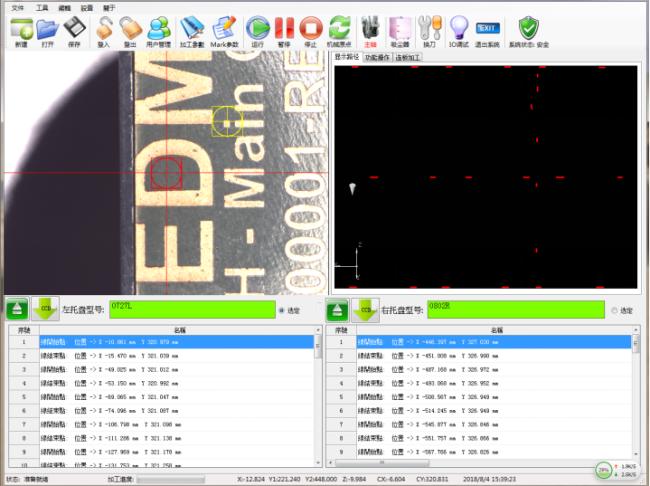Click the left tray CCD down-arrow button
The width and height of the screenshot is (650, 486).
[x=46, y=310]
